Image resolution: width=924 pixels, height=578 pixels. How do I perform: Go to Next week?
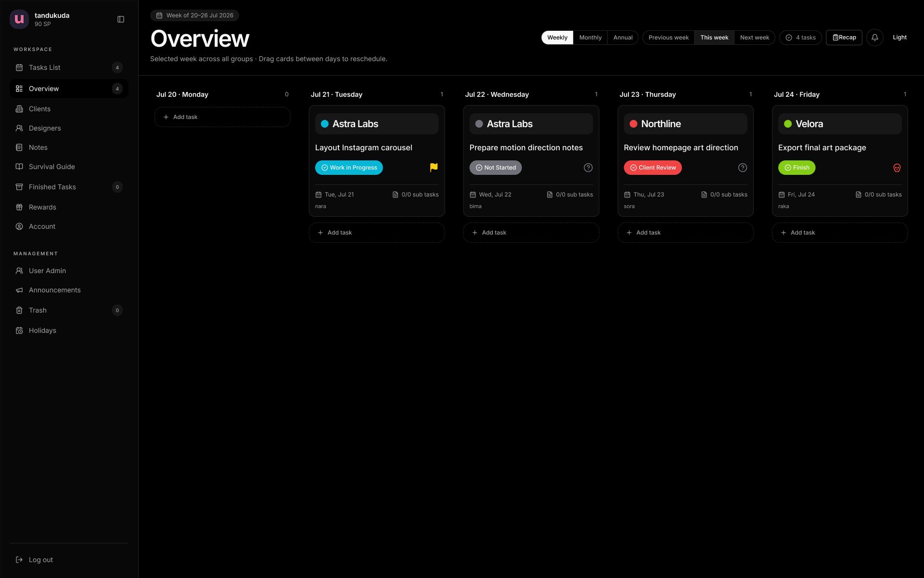pyautogui.click(x=755, y=38)
